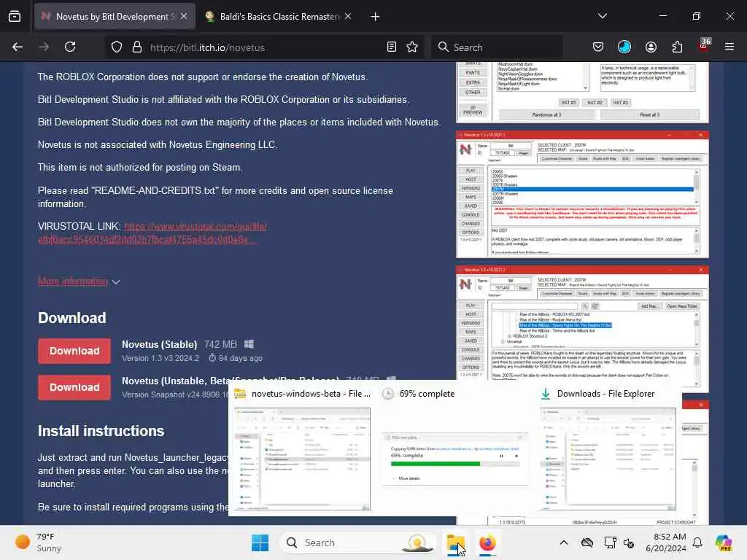
Task: Expand More information section
Action: [79, 281]
